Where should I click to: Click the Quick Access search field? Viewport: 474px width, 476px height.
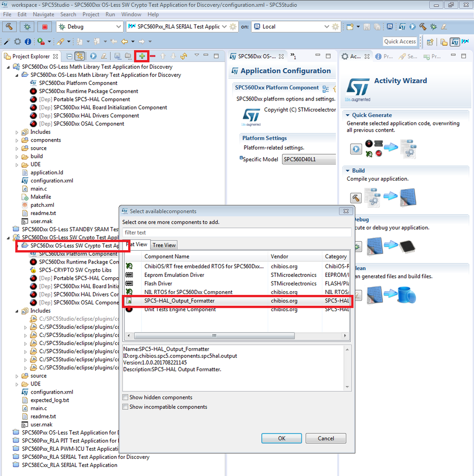(400, 41)
